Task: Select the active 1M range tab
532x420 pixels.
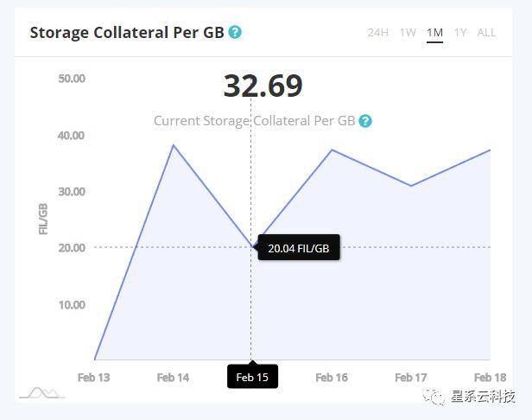Action: [434, 34]
